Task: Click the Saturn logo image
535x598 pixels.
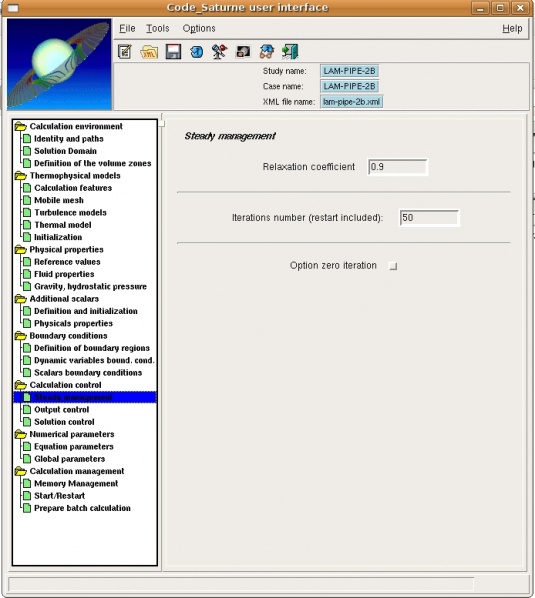Action: (59, 64)
